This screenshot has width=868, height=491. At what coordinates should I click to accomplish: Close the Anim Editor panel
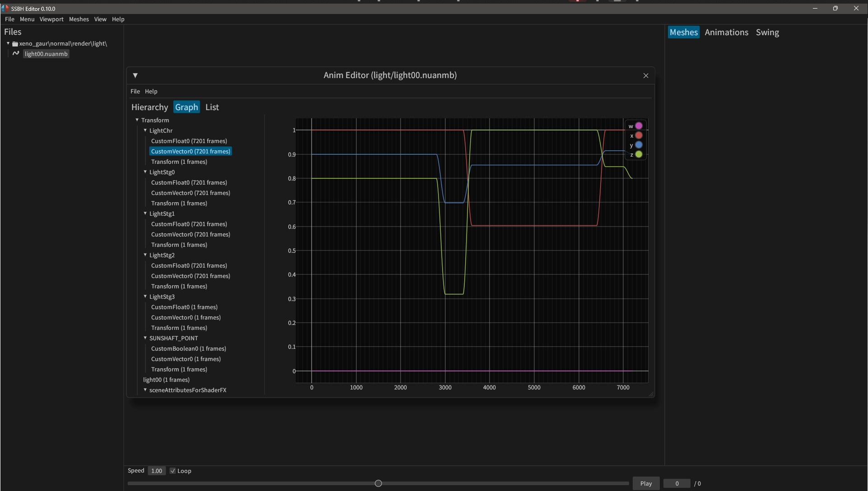pyautogui.click(x=645, y=75)
